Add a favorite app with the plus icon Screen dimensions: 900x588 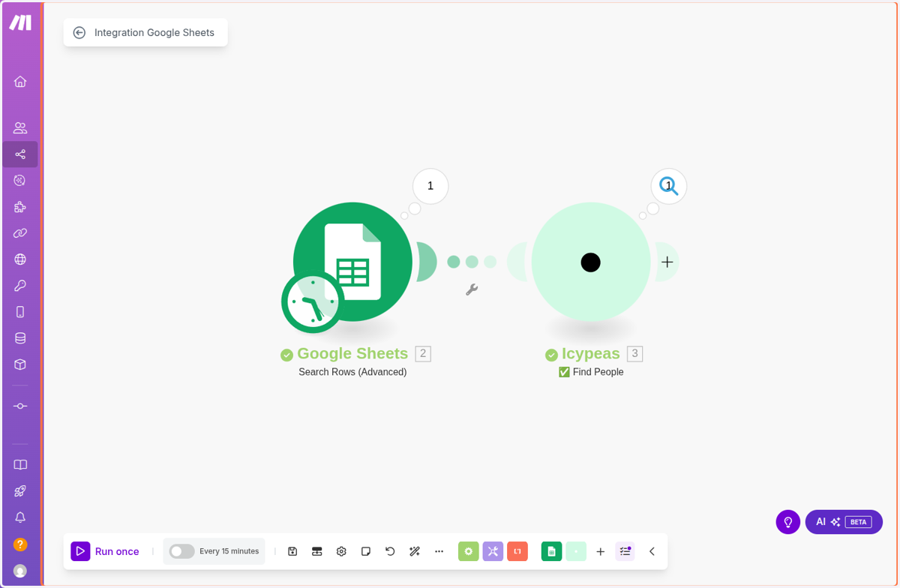point(600,551)
